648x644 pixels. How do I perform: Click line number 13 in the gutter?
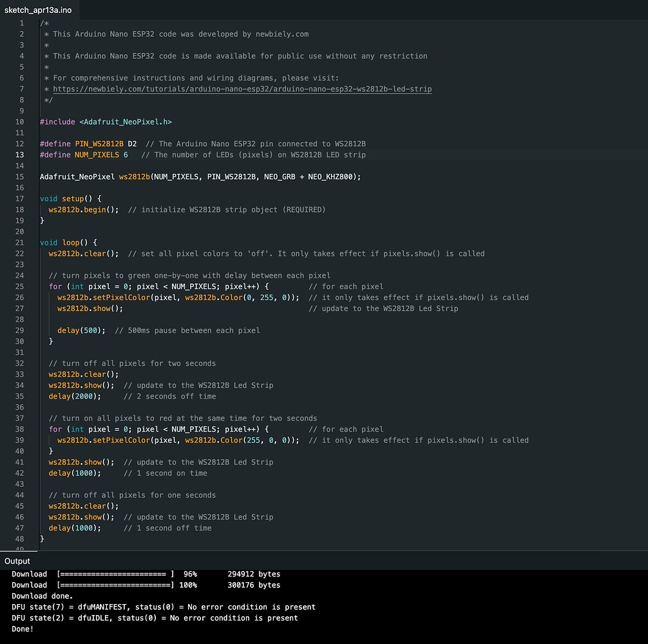(x=20, y=155)
